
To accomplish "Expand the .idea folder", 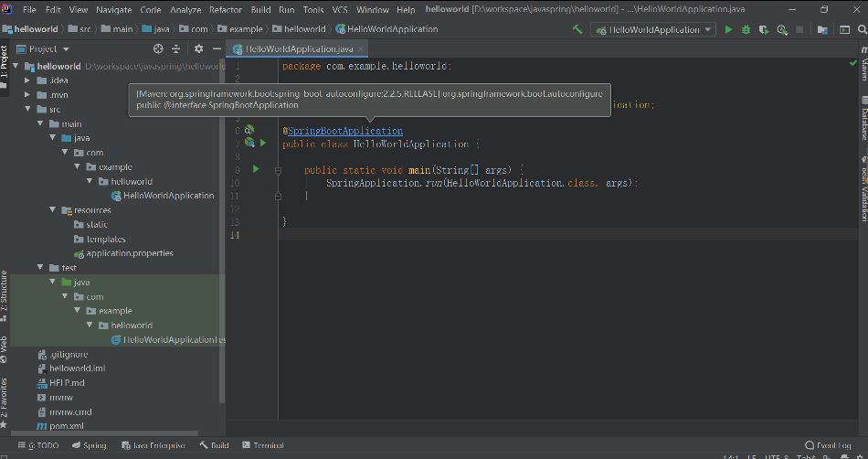I will [x=28, y=80].
